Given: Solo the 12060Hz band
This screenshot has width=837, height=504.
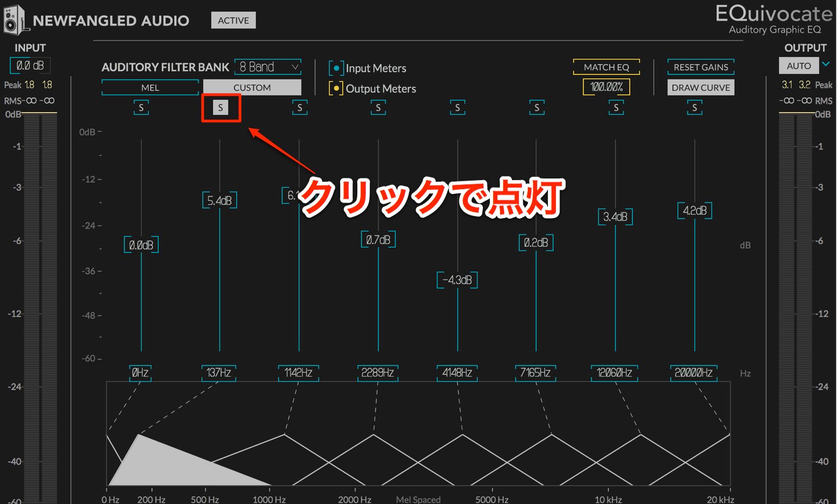Looking at the screenshot, I should click(x=616, y=108).
